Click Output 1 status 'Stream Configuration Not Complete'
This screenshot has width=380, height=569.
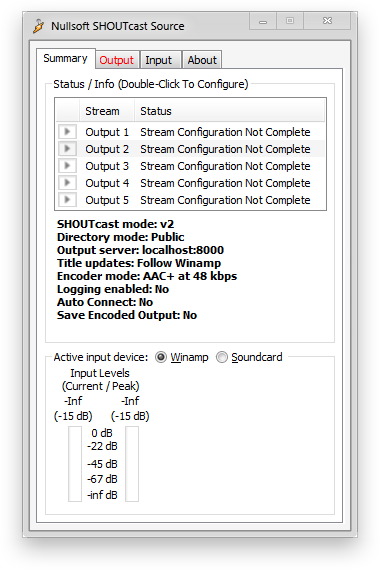tap(225, 132)
